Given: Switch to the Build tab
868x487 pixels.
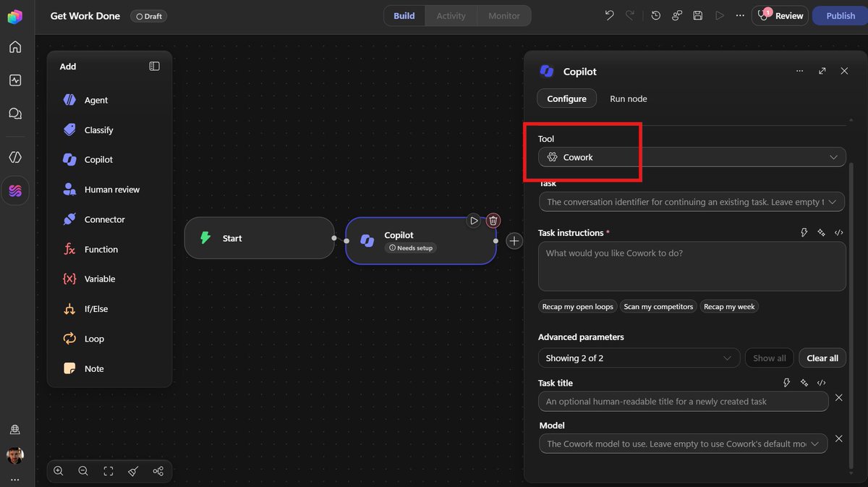Looking at the screenshot, I should coord(404,16).
